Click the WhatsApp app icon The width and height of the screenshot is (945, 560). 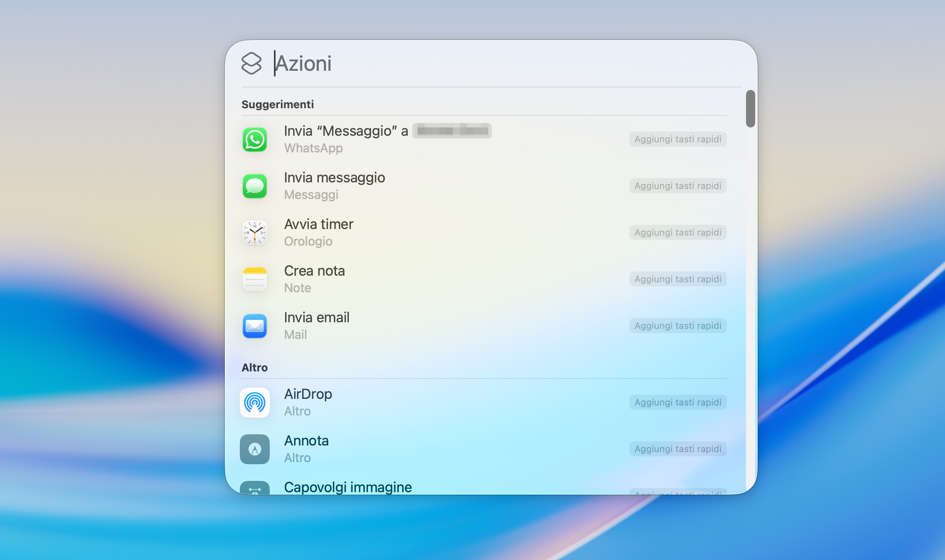[x=254, y=139]
